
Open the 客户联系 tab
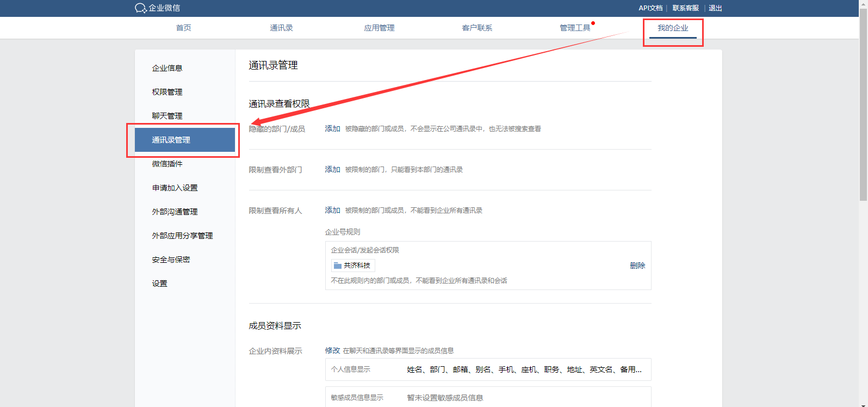coord(477,28)
